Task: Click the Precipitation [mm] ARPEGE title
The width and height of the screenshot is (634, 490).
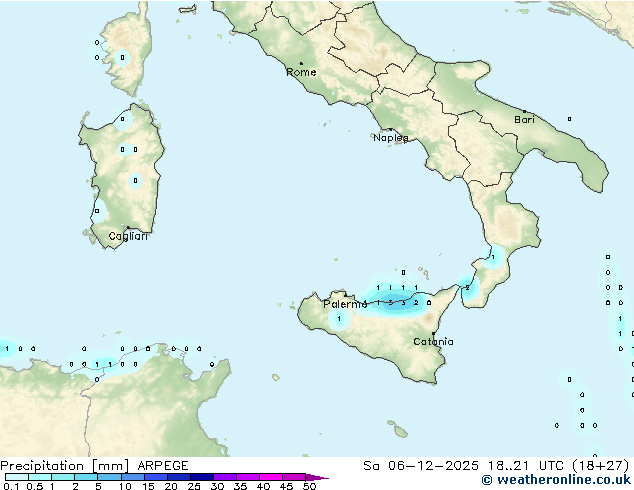Action: point(94,466)
